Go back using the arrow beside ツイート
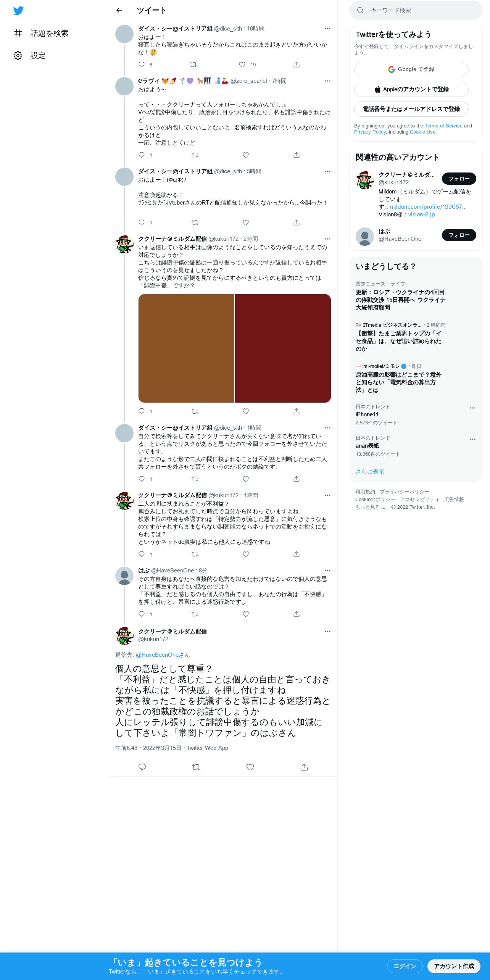 pos(119,10)
